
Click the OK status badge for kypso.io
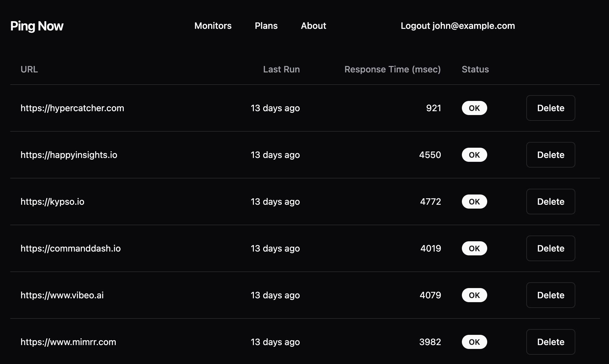tap(474, 202)
